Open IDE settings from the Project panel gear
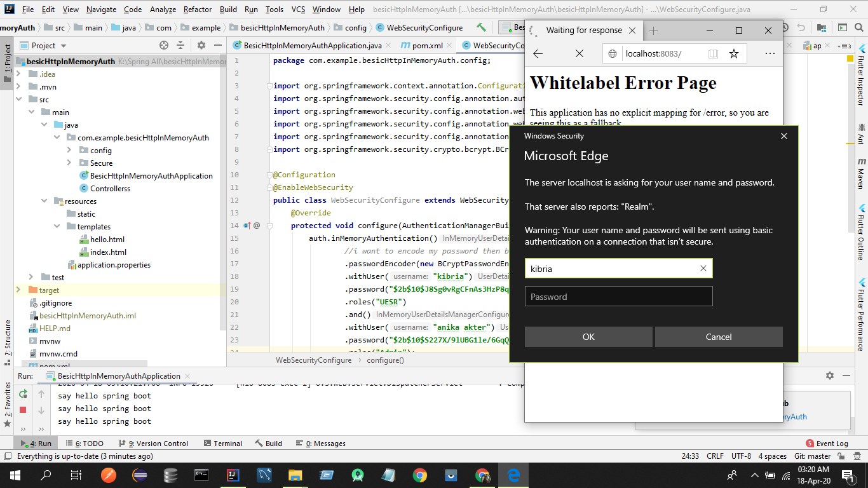This screenshot has width=868, height=488. (x=201, y=45)
